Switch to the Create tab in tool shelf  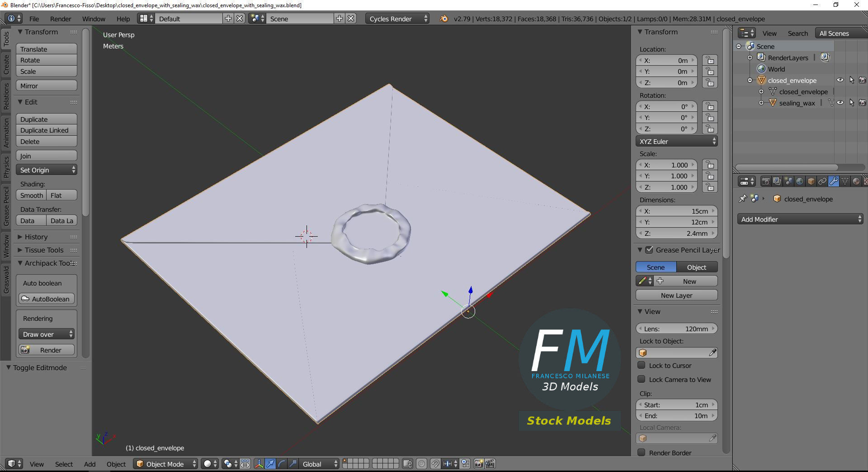coord(6,64)
